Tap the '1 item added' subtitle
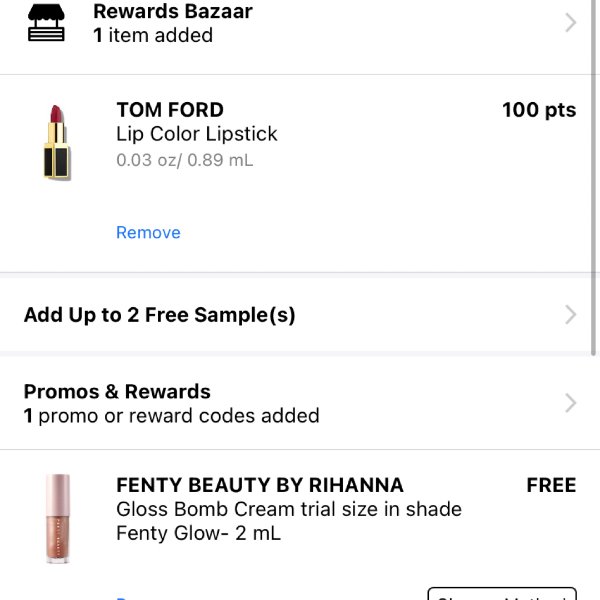The image size is (600, 600). tap(153, 35)
